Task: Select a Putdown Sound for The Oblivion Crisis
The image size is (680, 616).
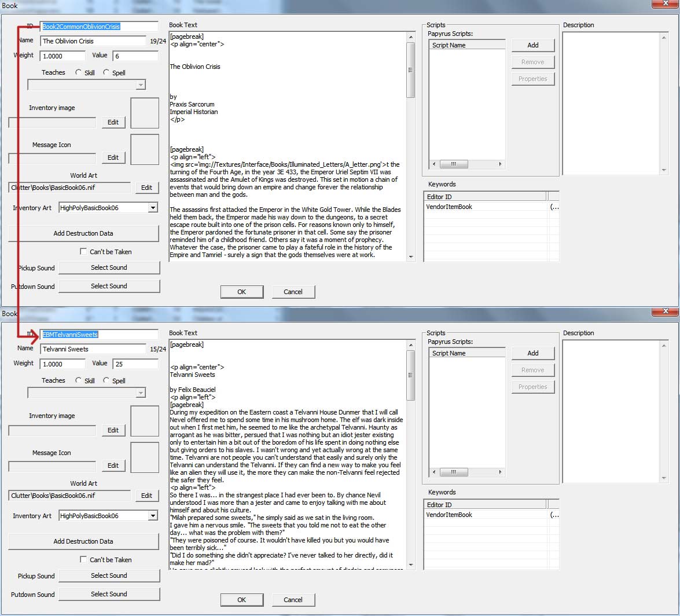Action: pos(109,286)
